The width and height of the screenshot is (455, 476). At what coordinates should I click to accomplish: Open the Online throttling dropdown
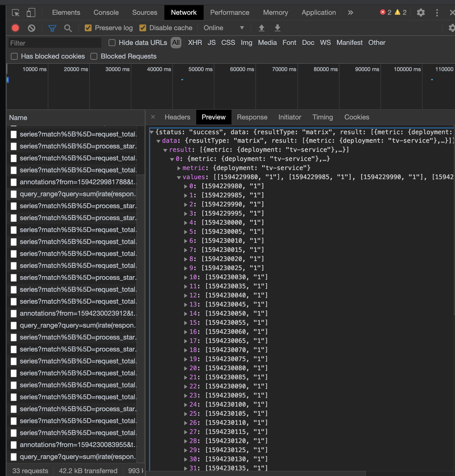(x=224, y=28)
